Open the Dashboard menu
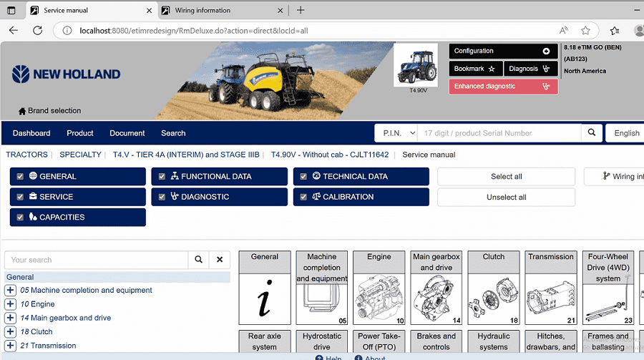 (x=31, y=133)
